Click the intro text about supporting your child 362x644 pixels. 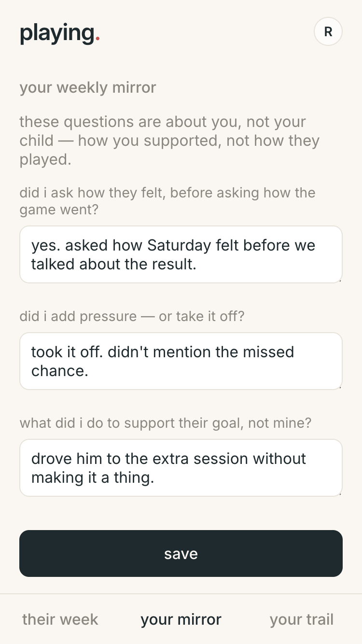(x=169, y=140)
